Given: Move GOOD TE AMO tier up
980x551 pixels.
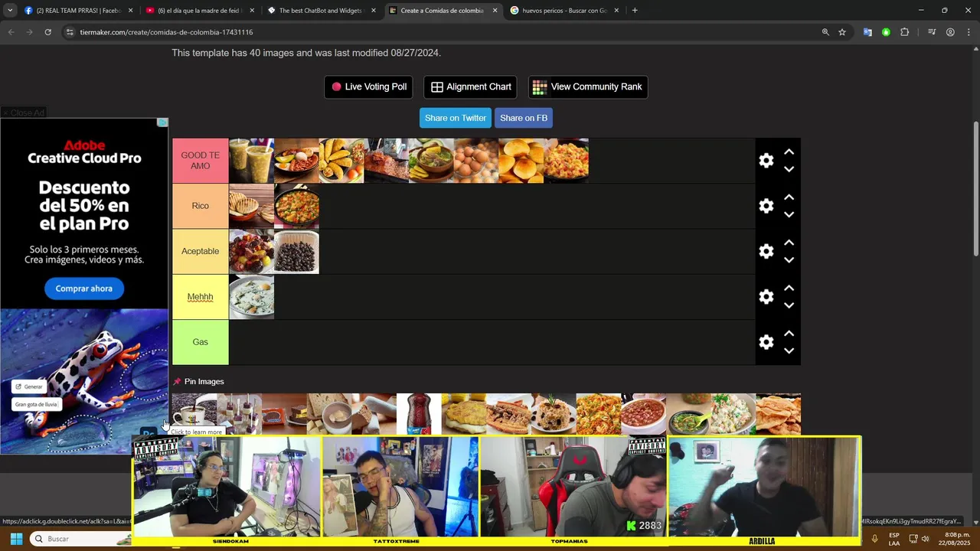Looking at the screenshot, I should 789,152.
